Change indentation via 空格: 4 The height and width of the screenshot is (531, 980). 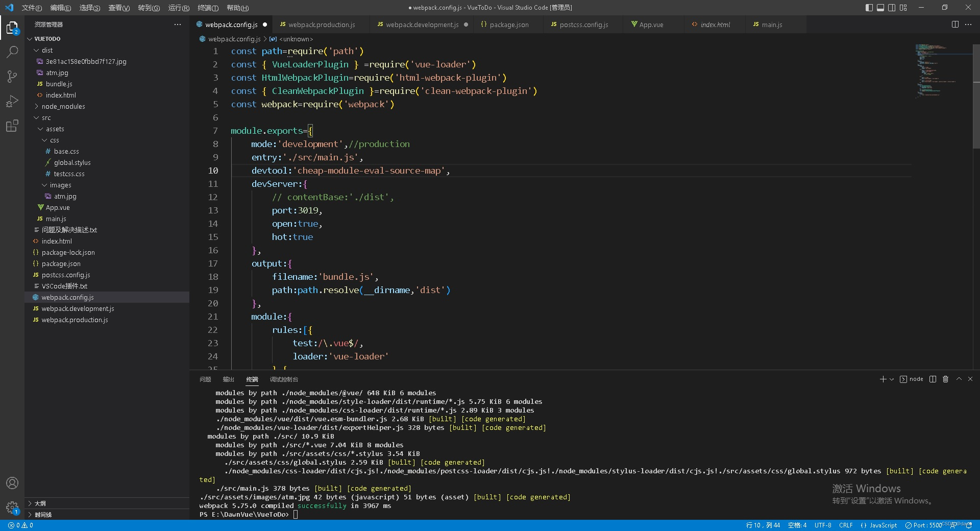pos(797,525)
